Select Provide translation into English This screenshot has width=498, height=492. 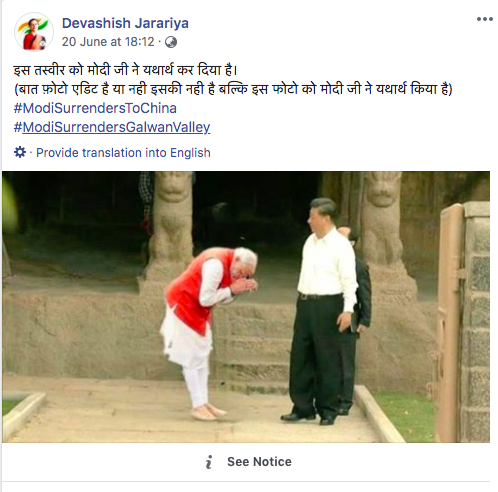tap(123, 153)
